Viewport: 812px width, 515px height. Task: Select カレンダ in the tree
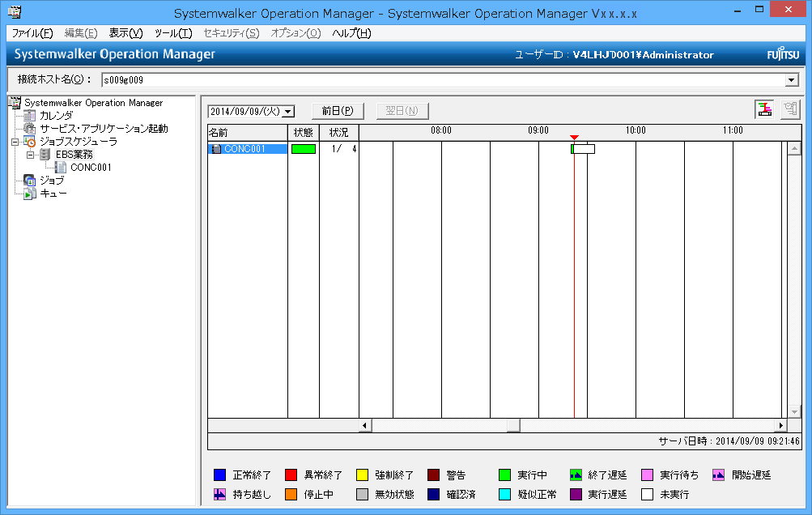[x=57, y=116]
